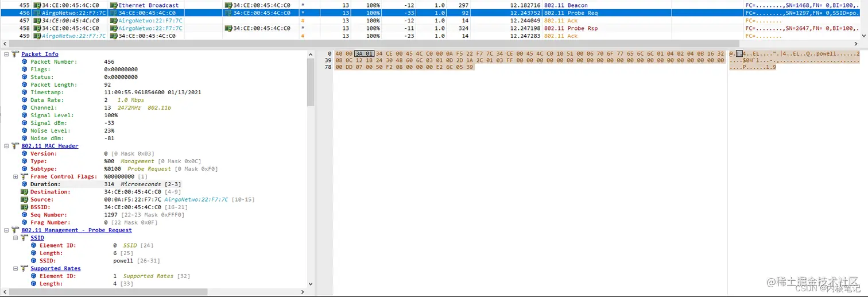Click the Noise Level value 23%
Viewport: 868px width, 297px height.
tap(109, 130)
